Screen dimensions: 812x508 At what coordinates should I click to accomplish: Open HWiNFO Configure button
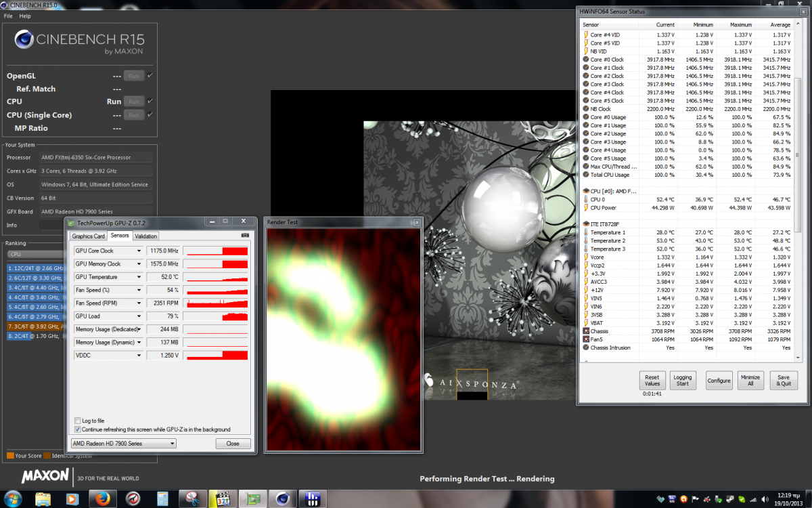[719, 380]
